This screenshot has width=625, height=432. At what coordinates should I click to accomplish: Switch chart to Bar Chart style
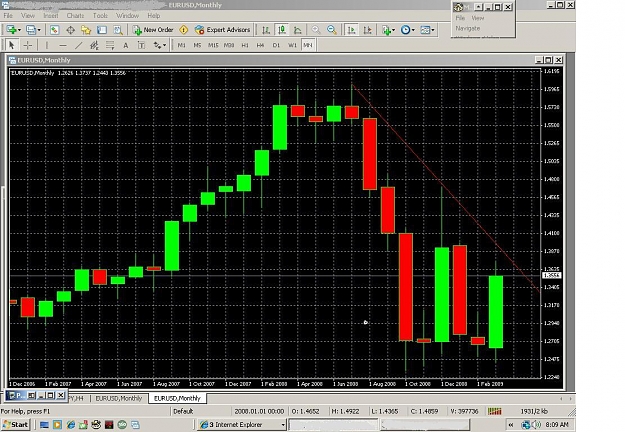click(266, 30)
